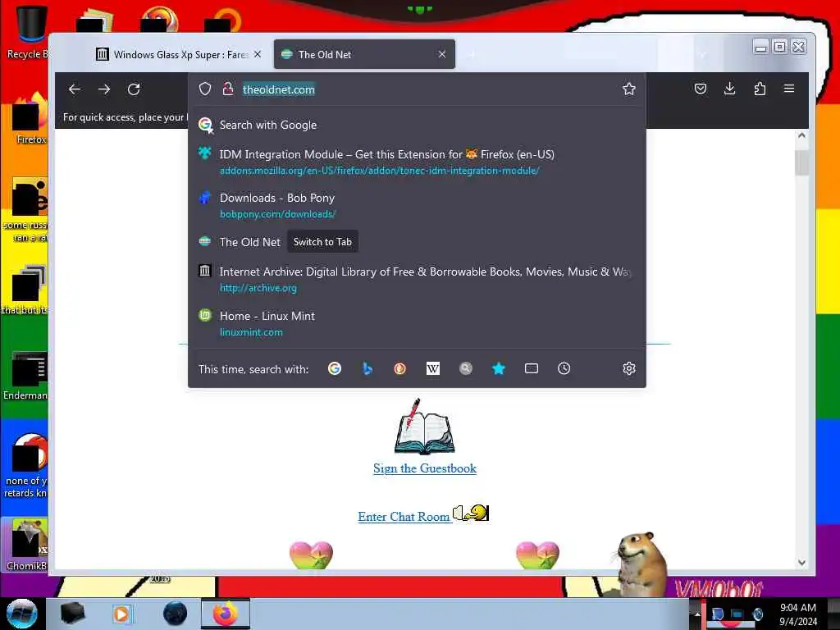
Task: Open the Windows Start orb
Action: pyautogui.click(x=21, y=614)
